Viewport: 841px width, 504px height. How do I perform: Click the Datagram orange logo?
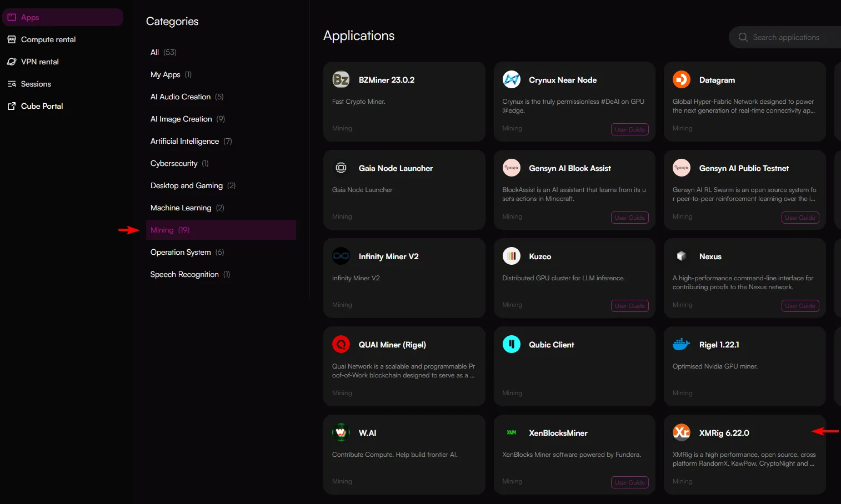click(682, 79)
